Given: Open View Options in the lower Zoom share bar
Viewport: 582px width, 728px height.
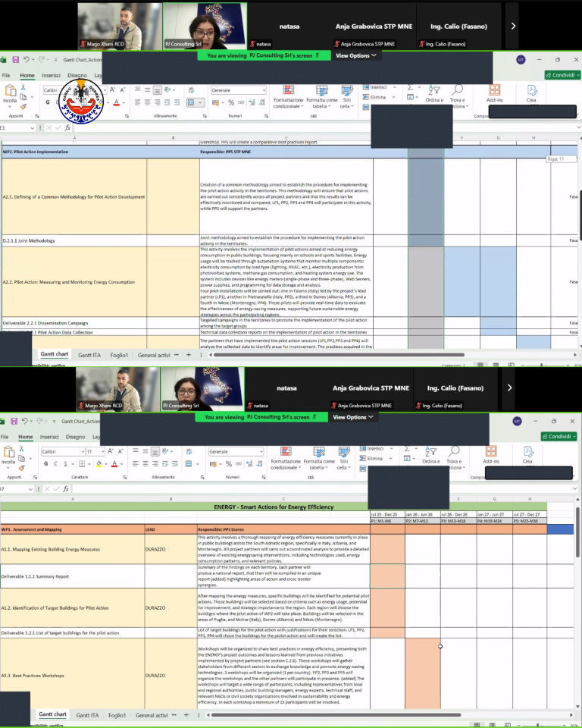Looking at the screenshot, I should (x=352, y=417).
